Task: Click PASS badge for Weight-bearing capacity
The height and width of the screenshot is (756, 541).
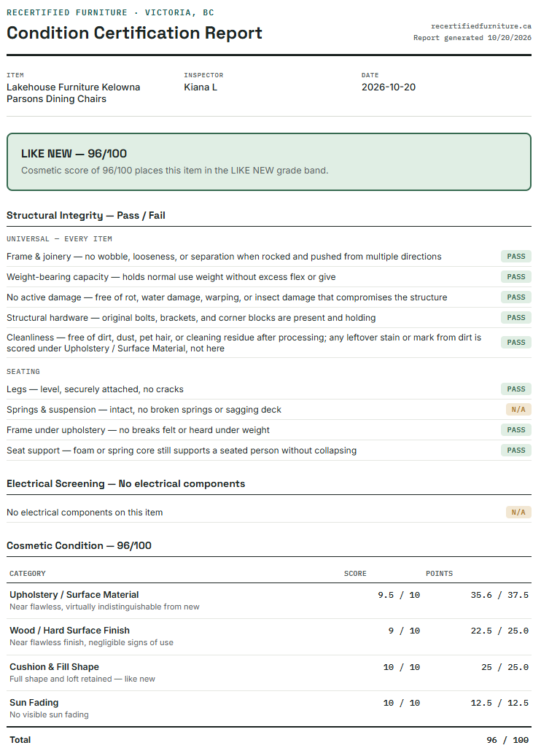Action: click(x=516, y=277)
